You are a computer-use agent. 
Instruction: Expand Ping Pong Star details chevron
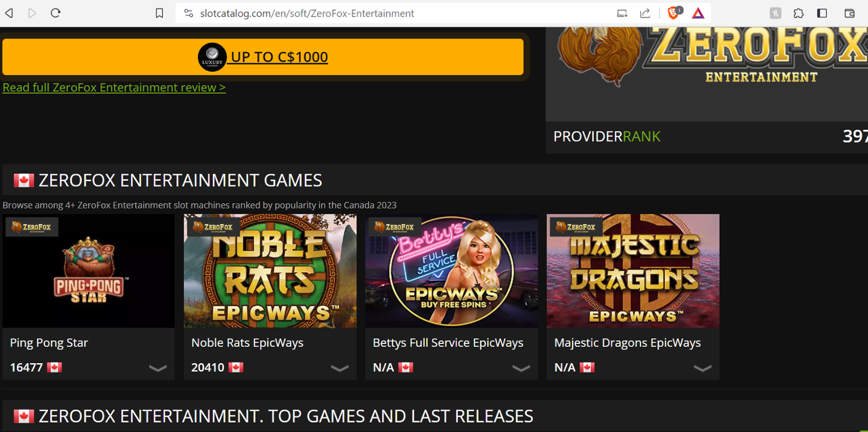coord(157,368)
